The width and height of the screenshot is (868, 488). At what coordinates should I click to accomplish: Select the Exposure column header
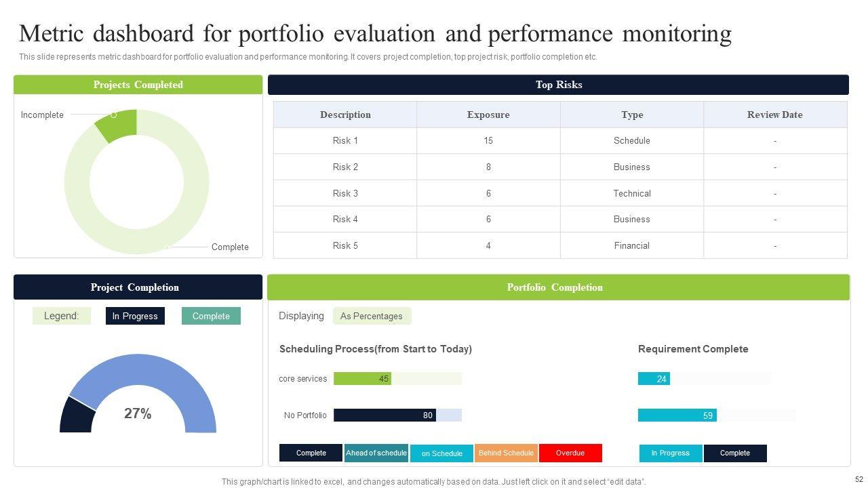click(488, 115)
